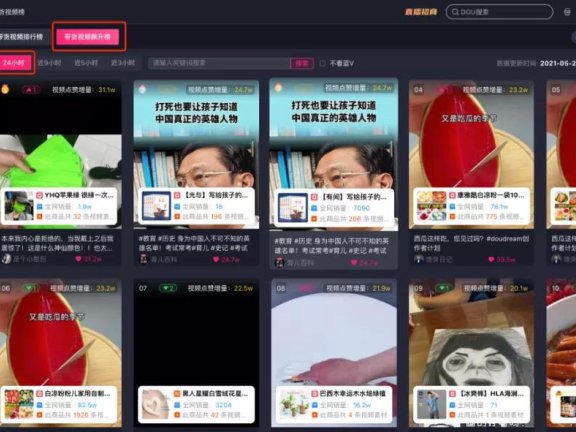This screenshot has height=432, width=576.
Task: Click green rank-change badge on card 09
Action: tap(444, 288)
